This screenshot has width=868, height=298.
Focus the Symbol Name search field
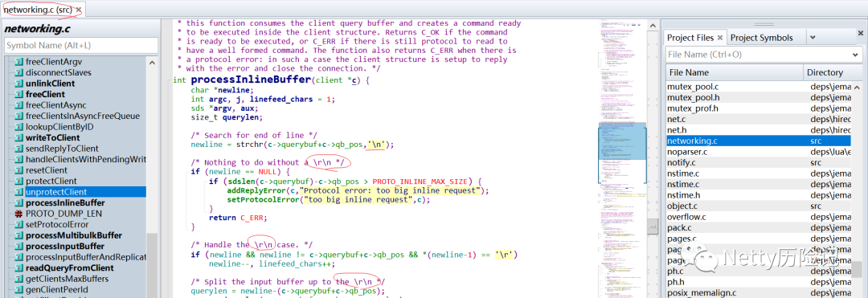81,45
